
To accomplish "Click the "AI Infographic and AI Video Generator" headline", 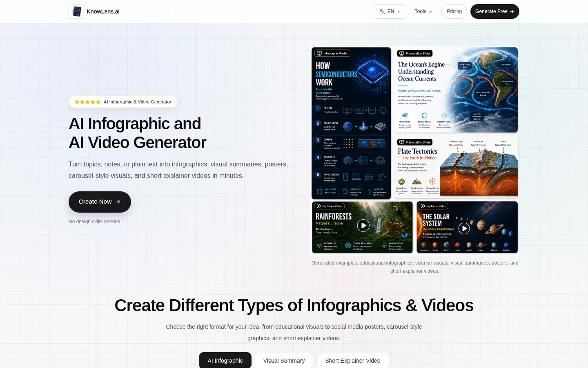I will (138, 133).
